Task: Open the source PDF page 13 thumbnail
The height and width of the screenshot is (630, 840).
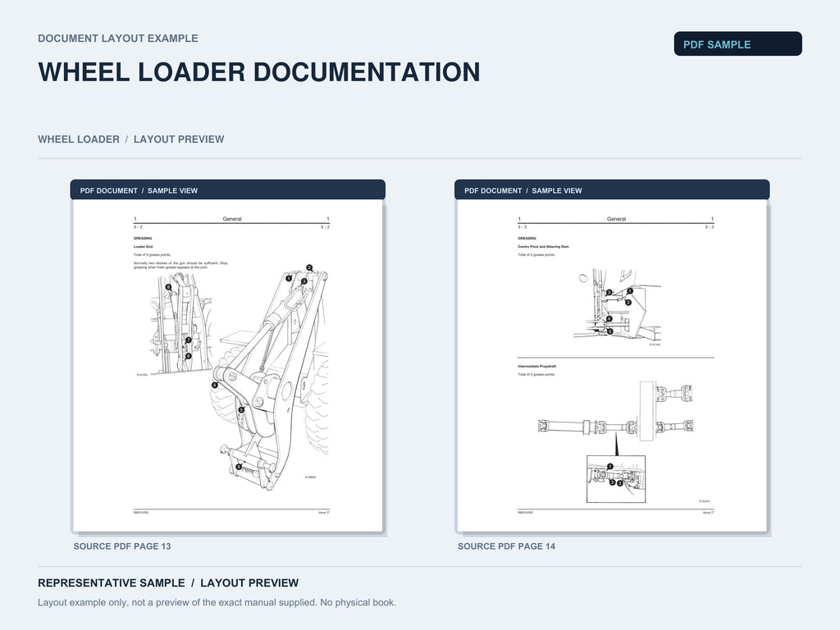Action: coord(228,365)
